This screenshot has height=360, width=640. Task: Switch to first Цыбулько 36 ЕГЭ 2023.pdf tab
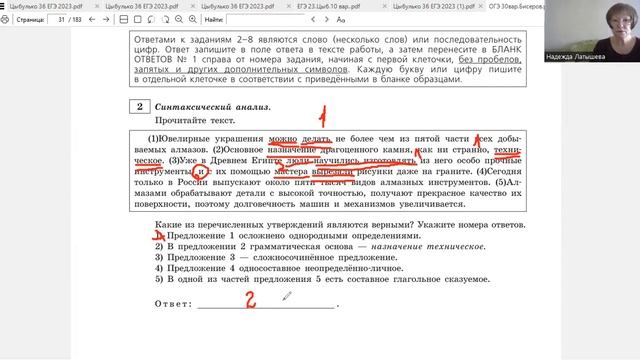(46, 7)
